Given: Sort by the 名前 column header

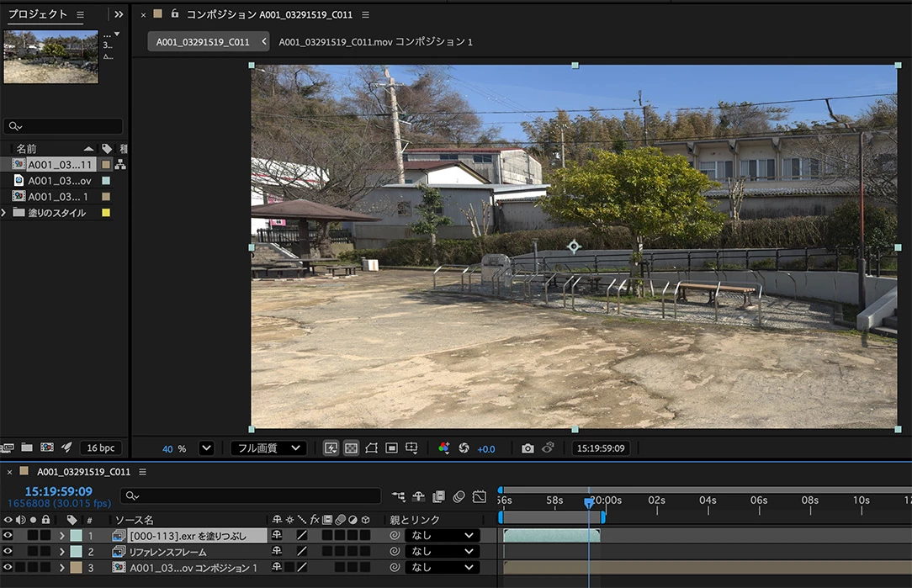Looking at the screenshot, I should tap(26, 149).
